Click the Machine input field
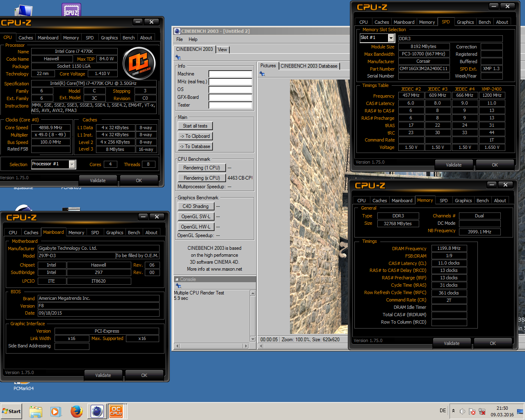 (x=230, y=74)
